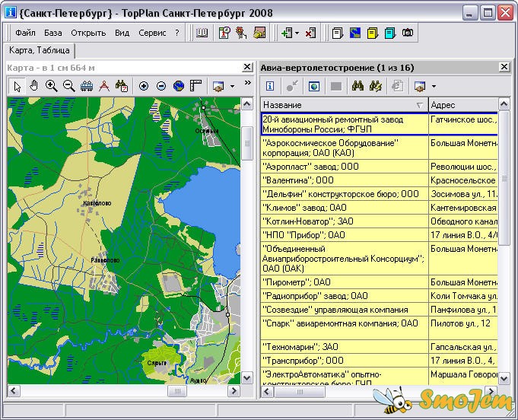518x420 pixels.
Task: Select the arrow pointer map tool
Action: (17, 86)
